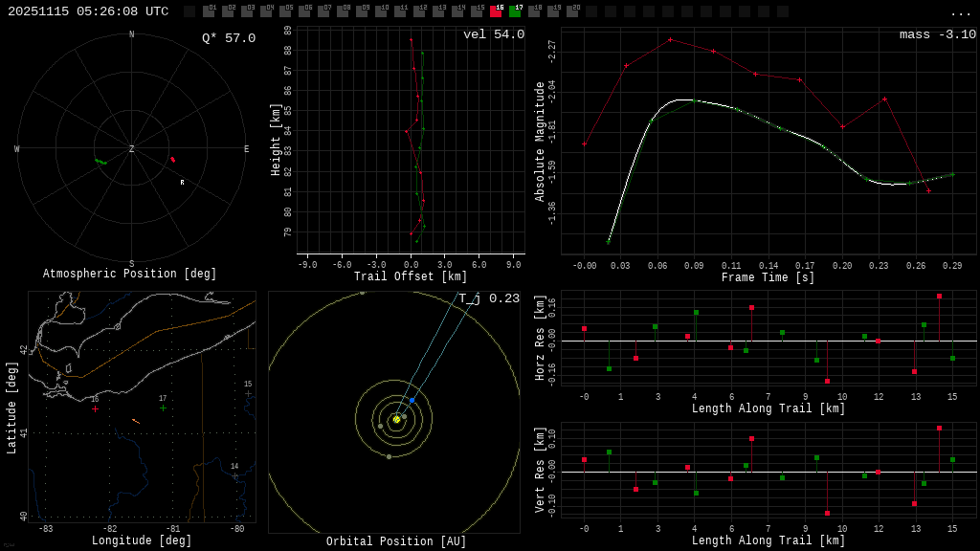This screenshot has width=980, height=551.
Task: Toggle the green station 17 indicator
Action: tap(515, 11)
